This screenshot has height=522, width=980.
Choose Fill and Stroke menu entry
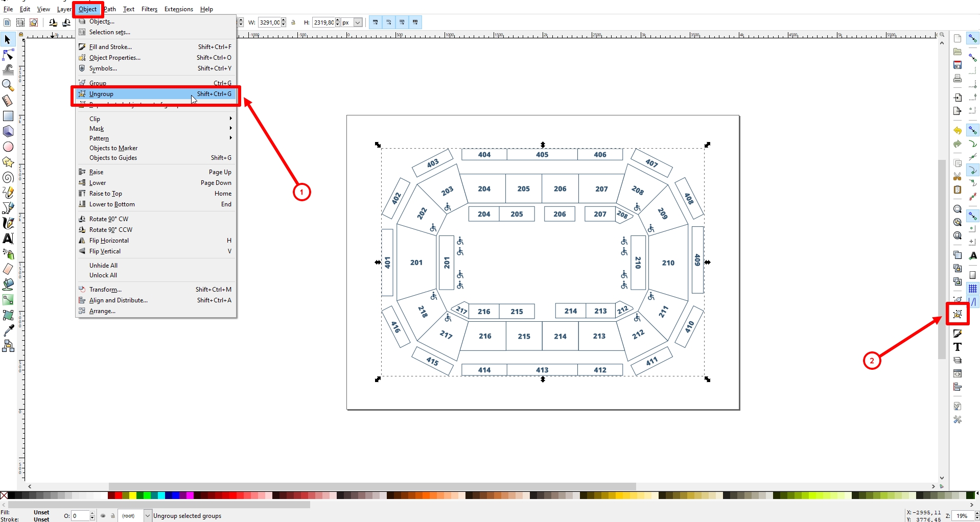[x=156, y=47]
